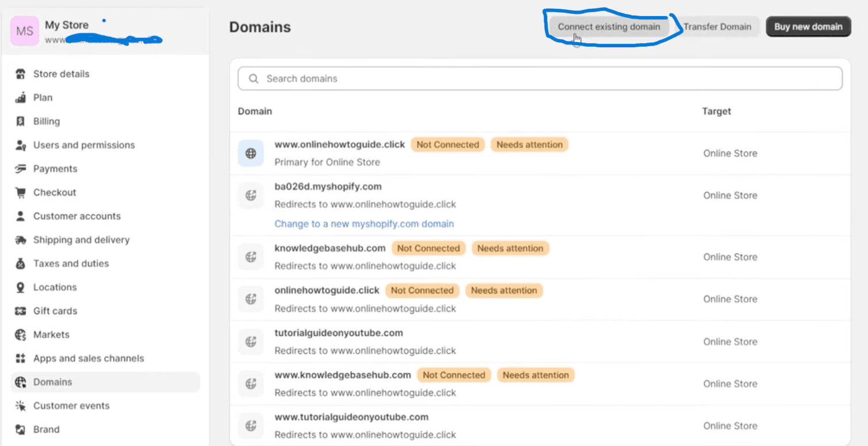Screen dimensions: 868x446
Task: Click the MS store avatar
Action: click(24, 29)
